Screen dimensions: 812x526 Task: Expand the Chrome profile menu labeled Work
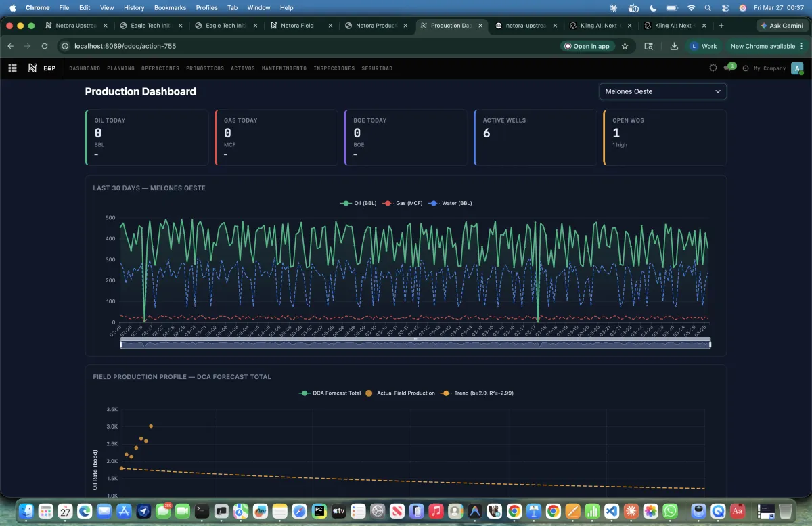[x=704, y=47]
